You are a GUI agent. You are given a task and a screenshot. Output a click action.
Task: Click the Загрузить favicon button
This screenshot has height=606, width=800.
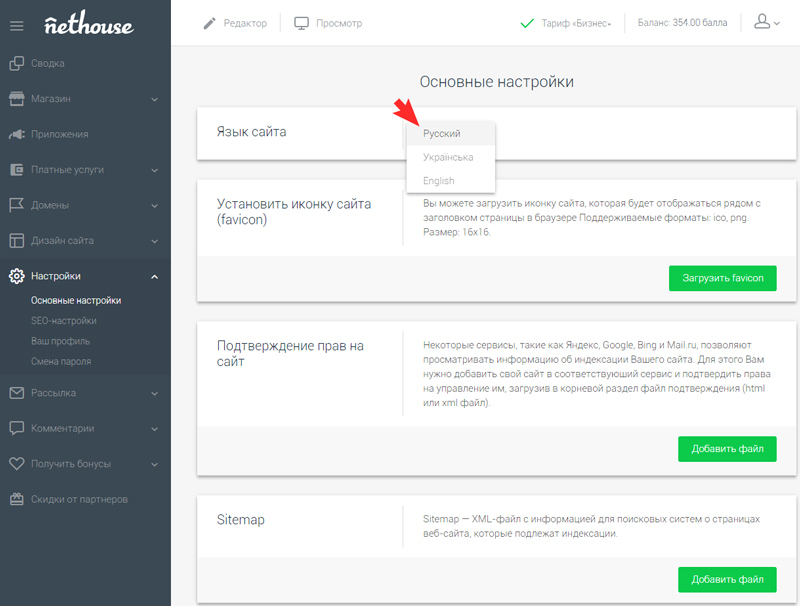pyautogui.click(x=722, y=278)
